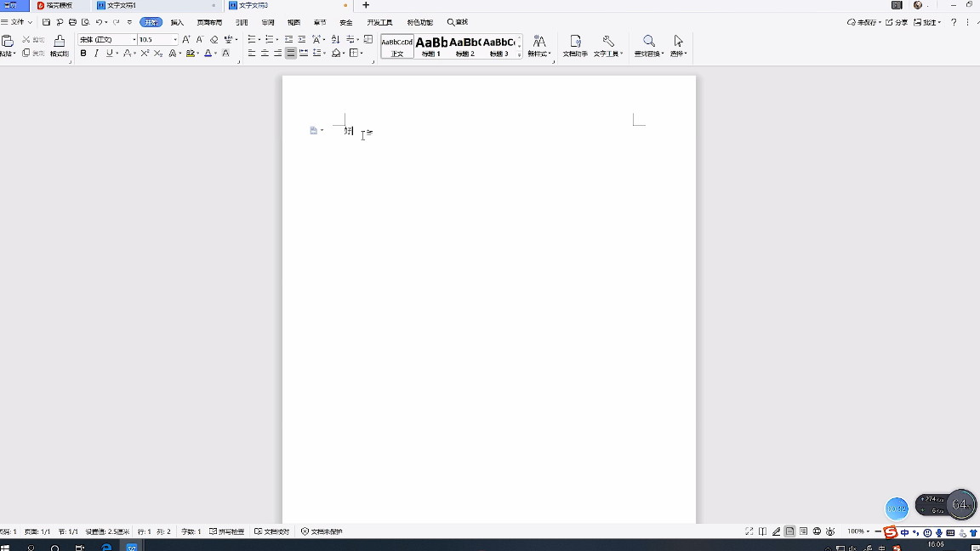Screen dimensions: 980x551
Task: Expand the font size dropdown
Action: click(175, 40)
